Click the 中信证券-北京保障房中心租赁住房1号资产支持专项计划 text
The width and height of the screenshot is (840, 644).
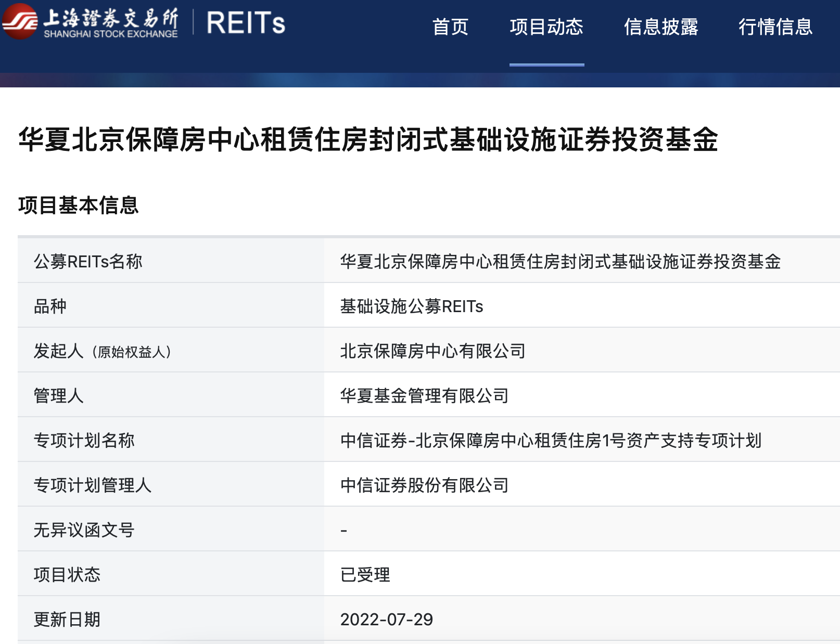[551, 441]
